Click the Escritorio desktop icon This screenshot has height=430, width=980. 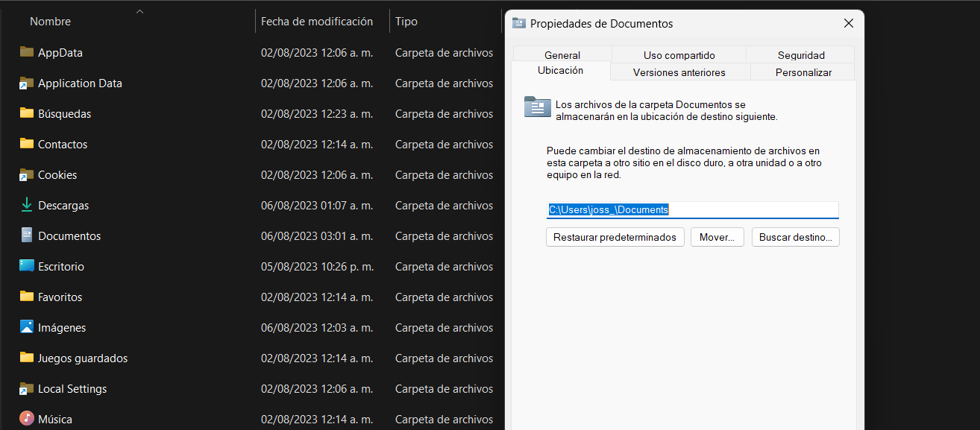coord(27,266)
